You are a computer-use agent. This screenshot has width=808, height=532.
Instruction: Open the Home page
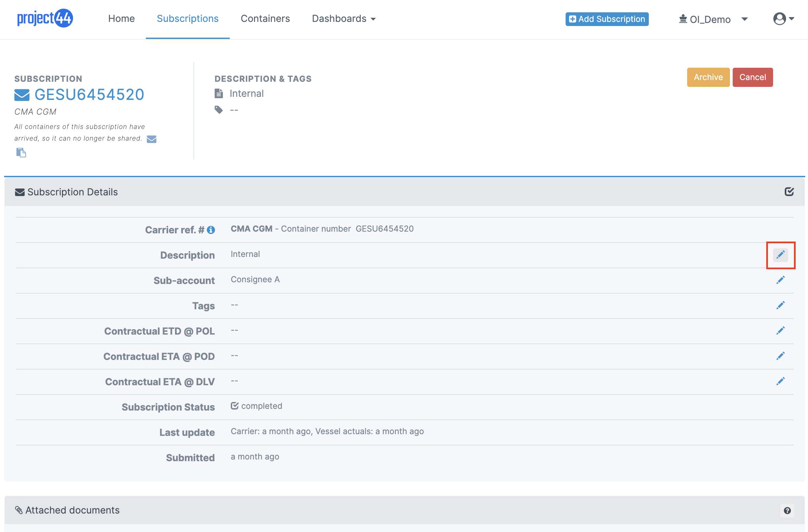[x=121, y=18]
